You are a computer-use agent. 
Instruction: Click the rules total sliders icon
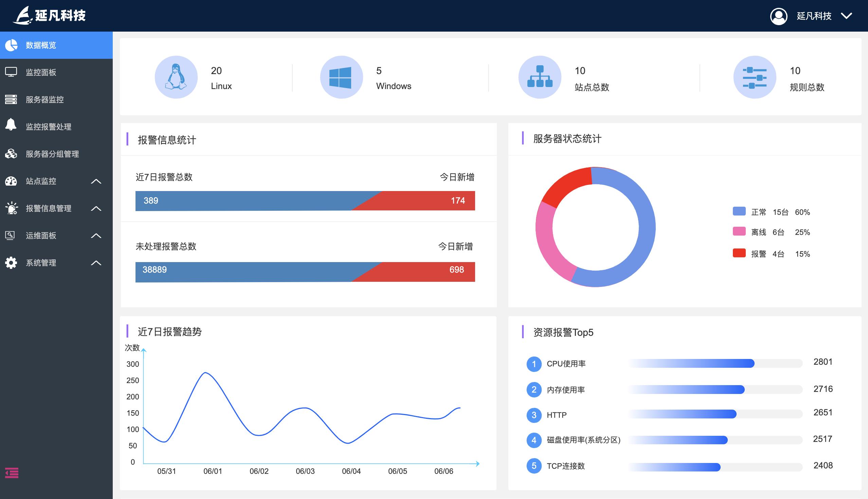coord(754,77)
